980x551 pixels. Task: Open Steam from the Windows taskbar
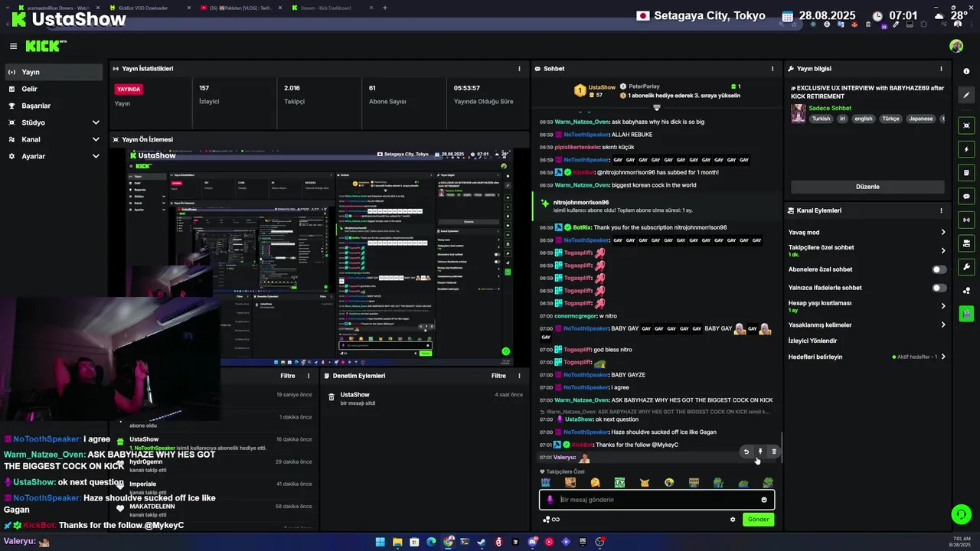[482, 542]
